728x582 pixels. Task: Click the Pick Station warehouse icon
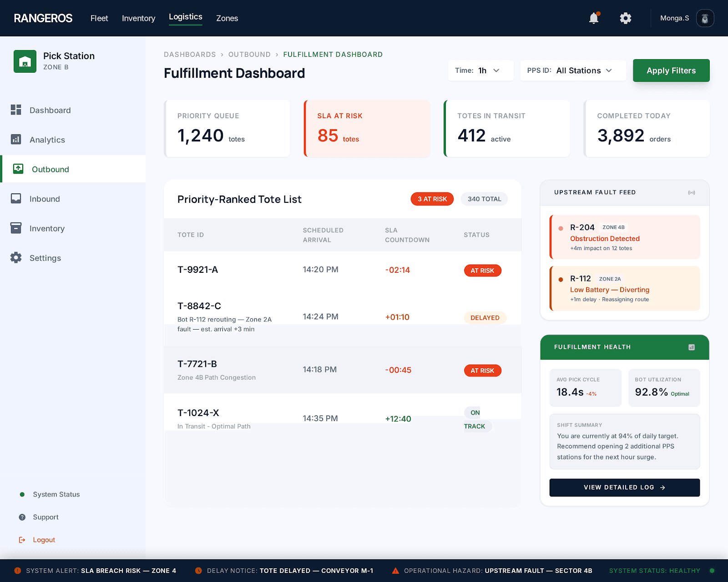click(25, 61)
